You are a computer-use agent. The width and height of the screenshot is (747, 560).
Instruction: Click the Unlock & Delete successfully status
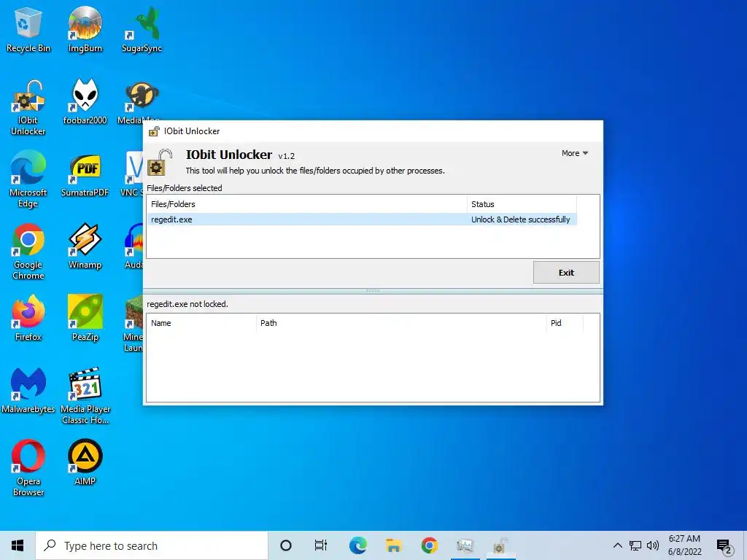[520, 219]
